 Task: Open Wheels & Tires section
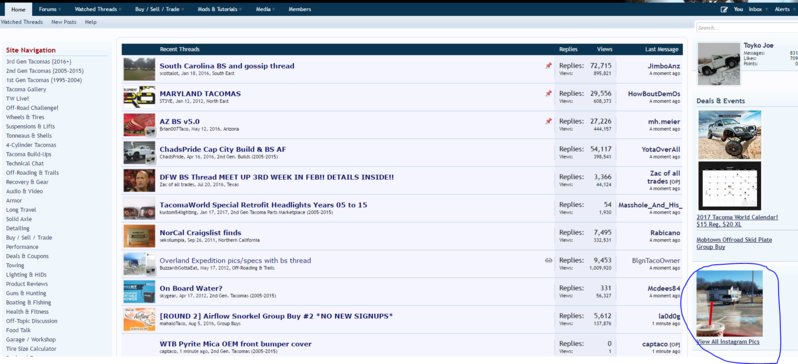click(x=26, y=117)
